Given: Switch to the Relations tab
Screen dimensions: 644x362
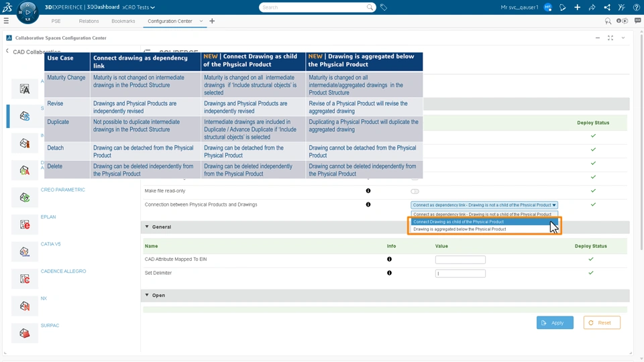Looking at the screenshot, I should 89,21.
